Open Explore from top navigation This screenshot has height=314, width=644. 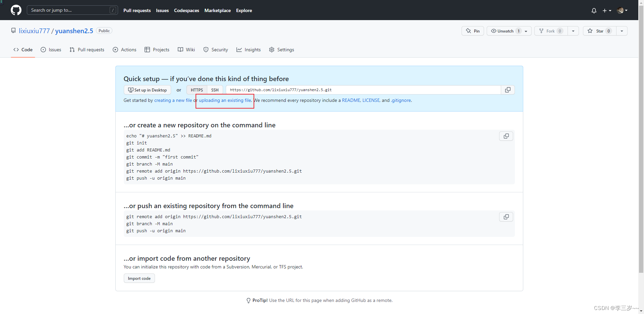point(244,10)
